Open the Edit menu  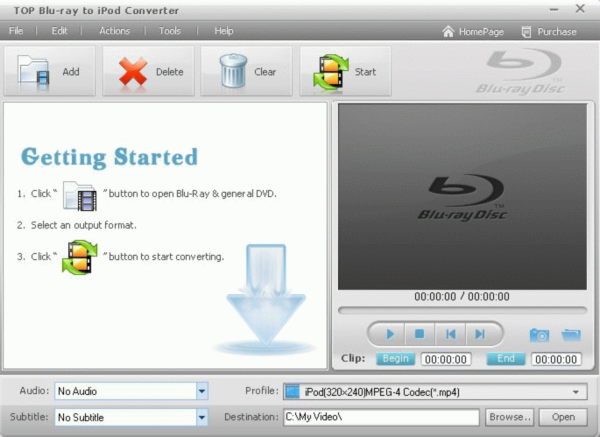(x=59, y=31)
